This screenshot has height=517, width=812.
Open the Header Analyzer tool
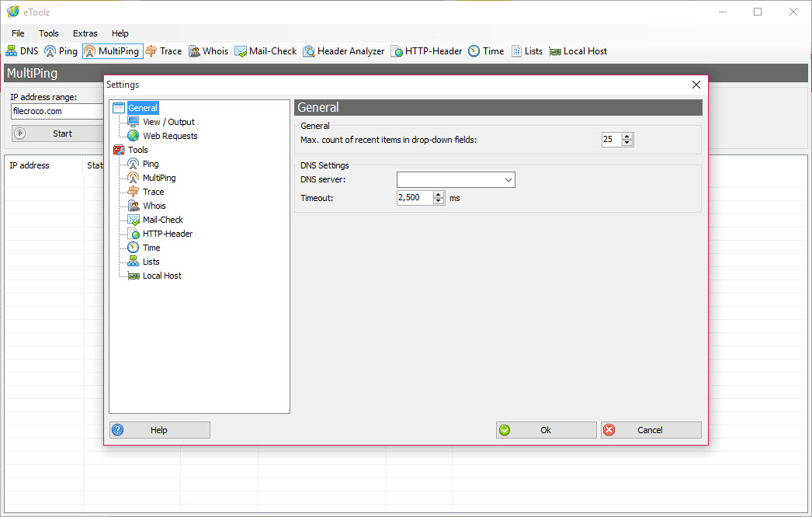(x=343, y=51)
